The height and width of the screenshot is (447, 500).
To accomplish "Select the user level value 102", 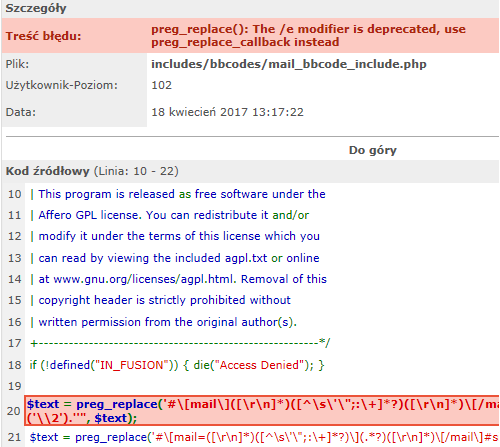I will coord(162,85).
